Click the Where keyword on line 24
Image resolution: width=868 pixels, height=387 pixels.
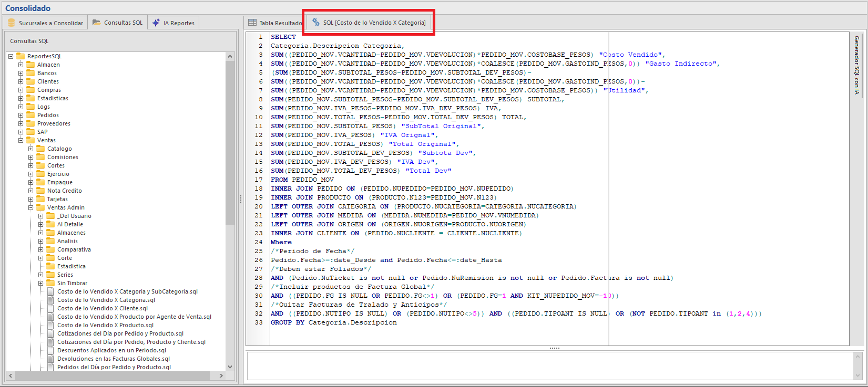coord(281,242)
